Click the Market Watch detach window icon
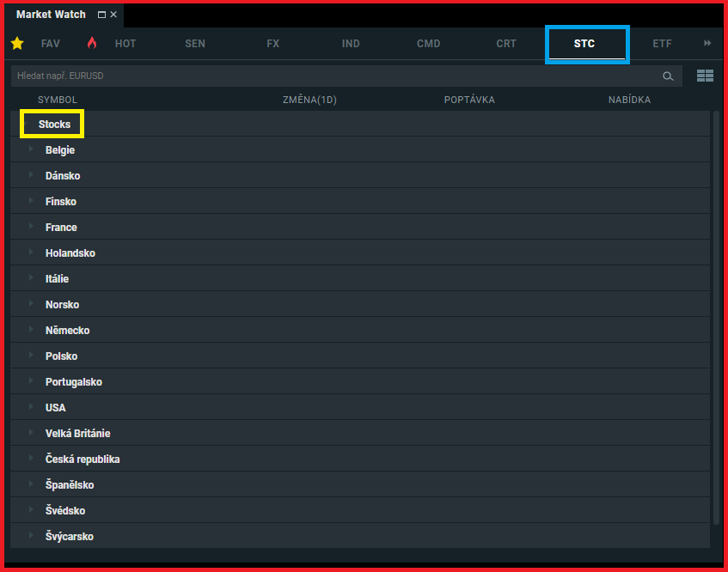Viewport: 728px width, 572px height. (102, 15)
